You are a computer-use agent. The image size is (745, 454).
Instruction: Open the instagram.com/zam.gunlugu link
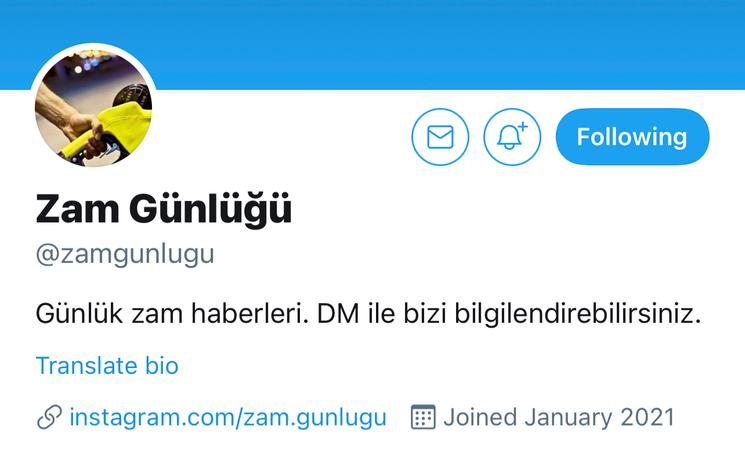point(228,417)
